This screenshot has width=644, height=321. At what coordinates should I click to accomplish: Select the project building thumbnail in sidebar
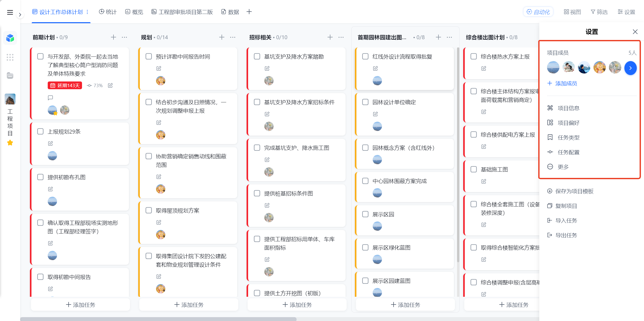[x=10, y=99]
